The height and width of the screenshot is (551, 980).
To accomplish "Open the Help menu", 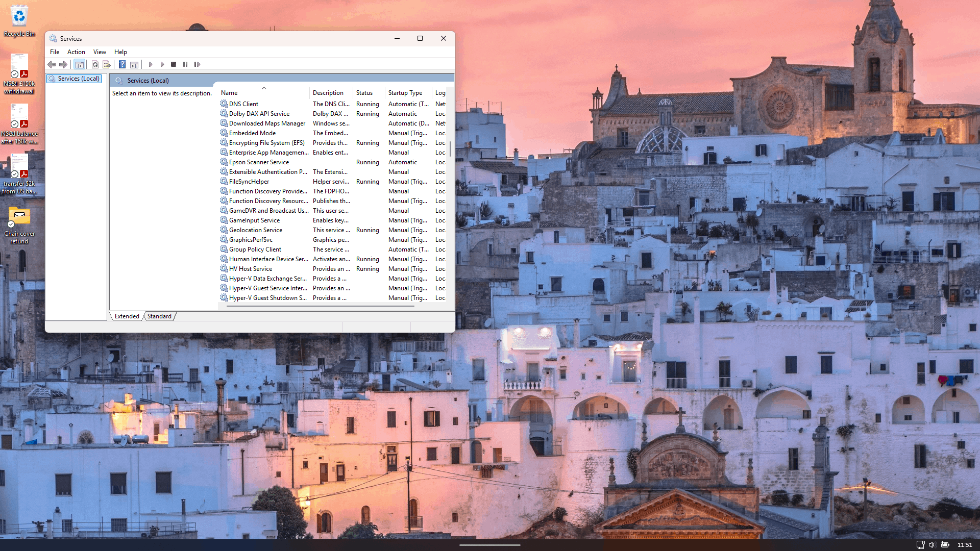I will 120,52.
